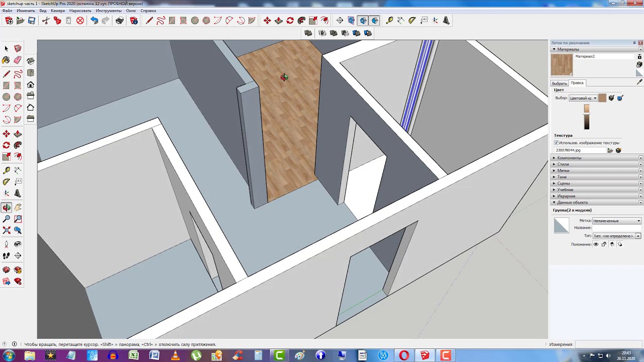Switch to the Правка tab
The width and height of the screenshot is (644, 362).
click(577, 83)
